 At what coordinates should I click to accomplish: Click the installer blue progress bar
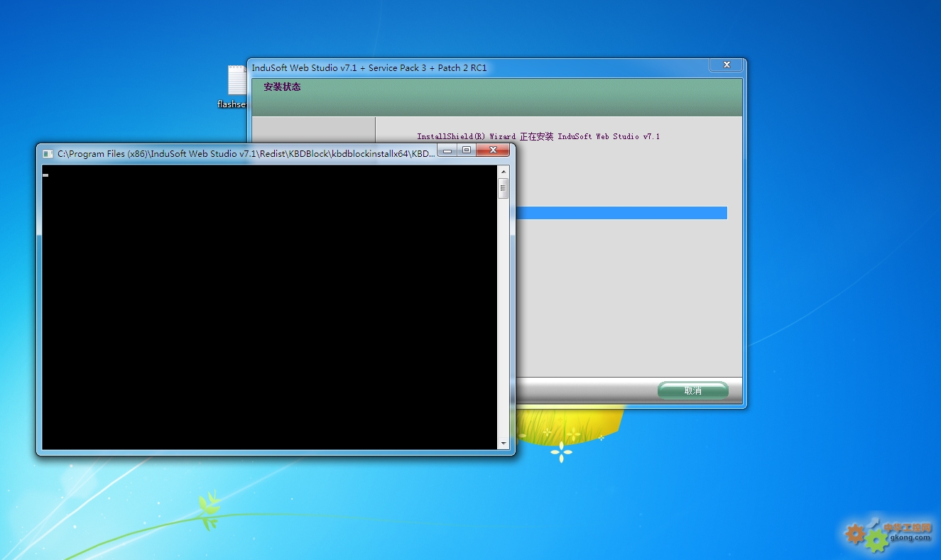(621, 213)
